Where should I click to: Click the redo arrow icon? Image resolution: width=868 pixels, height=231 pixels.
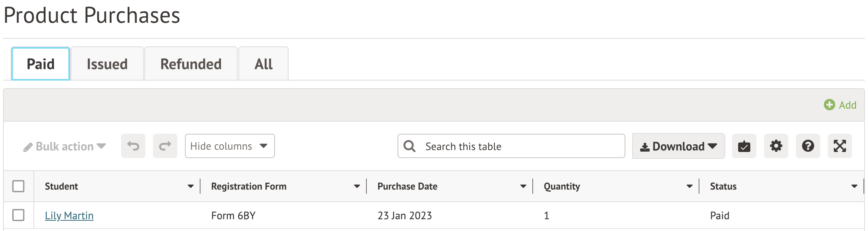coord(165,146)
